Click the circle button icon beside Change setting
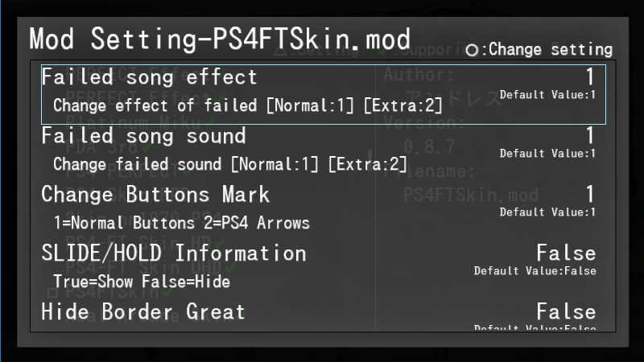This screenshot has height=362, width=644. (473, 50)
